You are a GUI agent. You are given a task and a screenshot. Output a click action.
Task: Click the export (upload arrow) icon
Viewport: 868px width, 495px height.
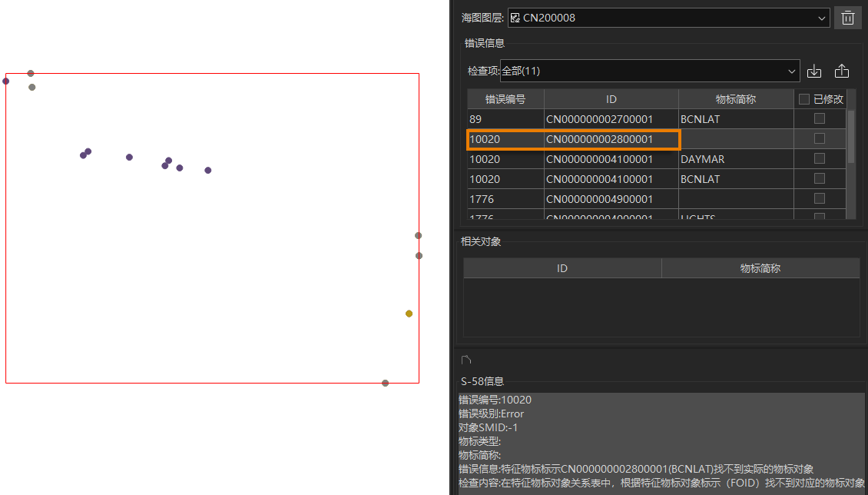click(x=842, y=71)
